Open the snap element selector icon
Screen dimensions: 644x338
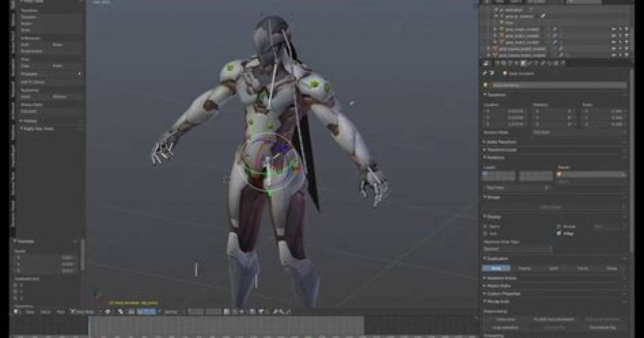242,312
